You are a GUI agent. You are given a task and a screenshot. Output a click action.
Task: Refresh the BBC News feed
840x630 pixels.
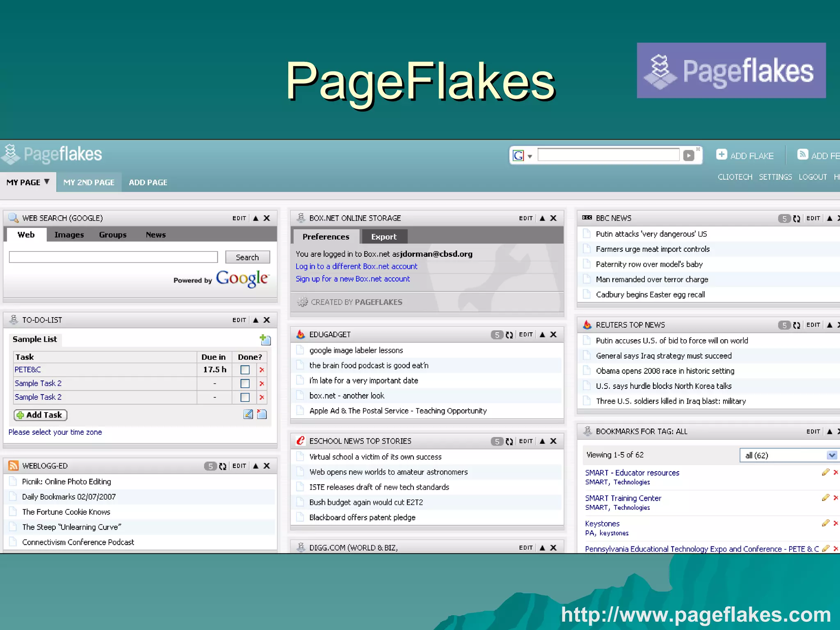(x=797, y=219)
